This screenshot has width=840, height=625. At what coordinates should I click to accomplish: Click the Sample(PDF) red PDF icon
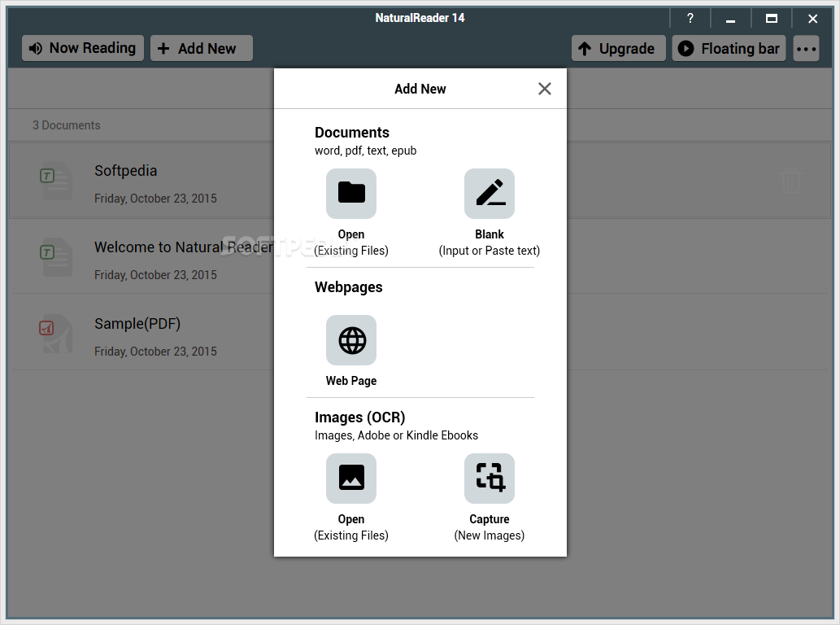click(56, 334)
